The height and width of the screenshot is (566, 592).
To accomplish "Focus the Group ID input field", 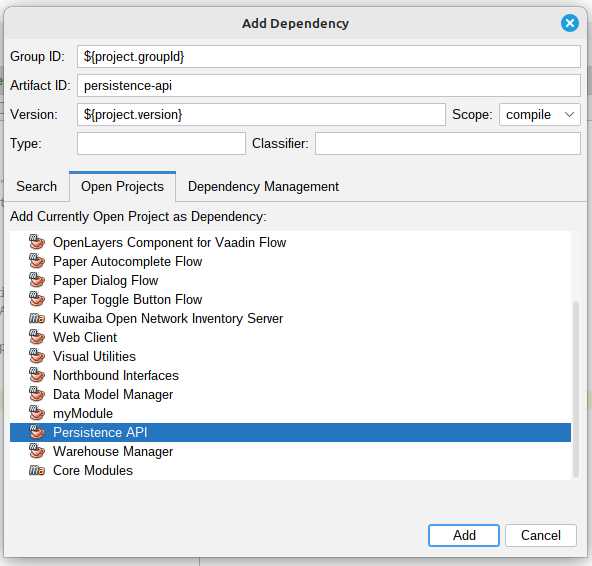I will tap(328, 57).
